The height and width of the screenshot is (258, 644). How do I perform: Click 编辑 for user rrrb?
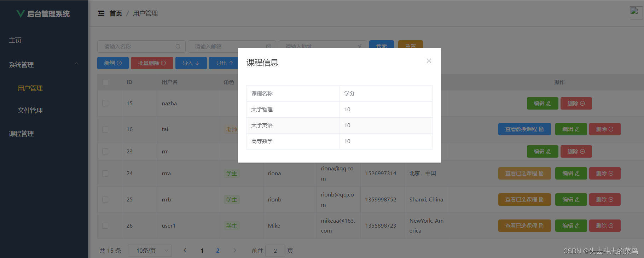pos(571,200)
